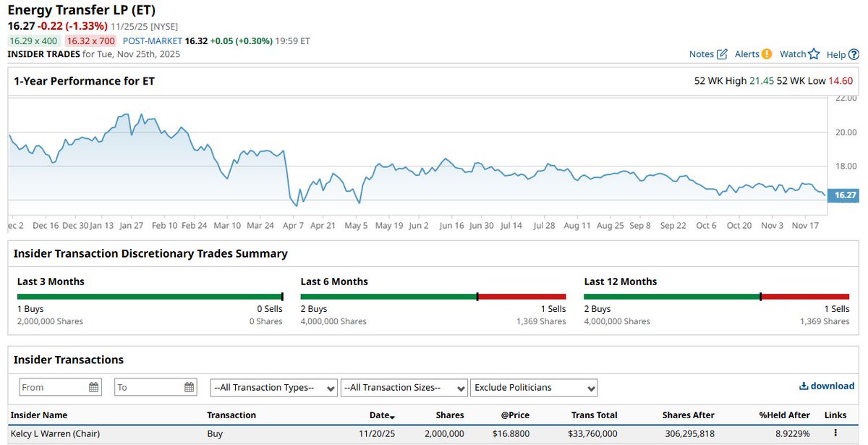Toggle the Watch star icon for ET
Viewport: 868px width, 445px height.
tap(813, 54)
